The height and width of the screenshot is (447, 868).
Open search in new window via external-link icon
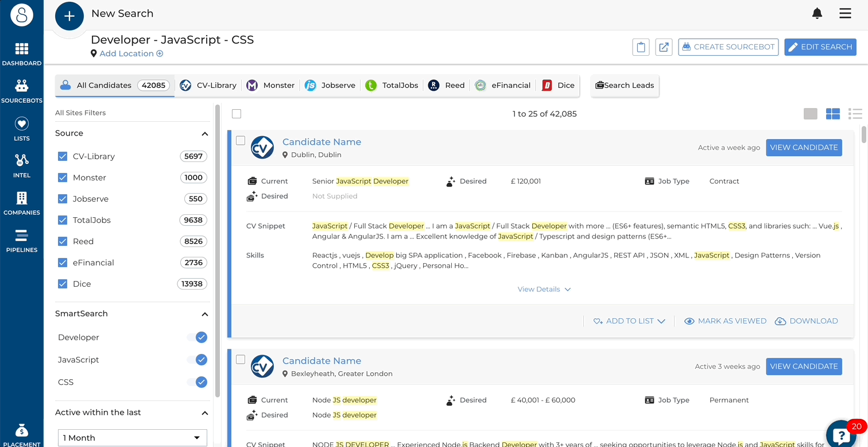tap(664, 47)
